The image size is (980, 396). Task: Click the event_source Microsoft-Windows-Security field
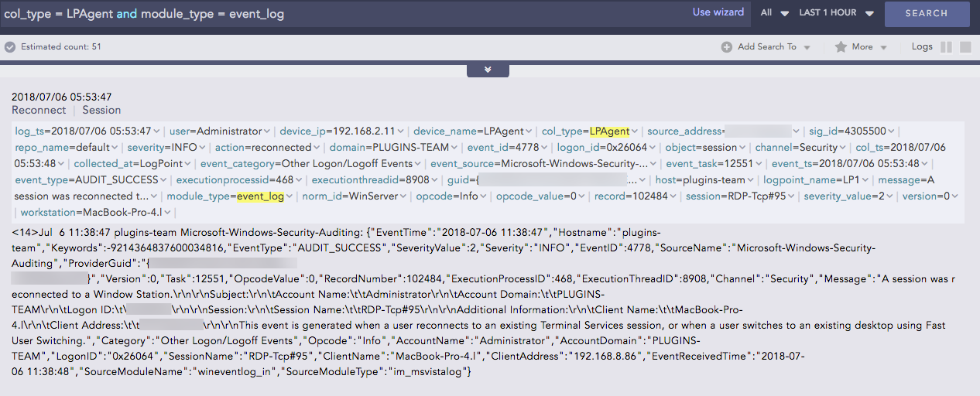pos(539,163)
